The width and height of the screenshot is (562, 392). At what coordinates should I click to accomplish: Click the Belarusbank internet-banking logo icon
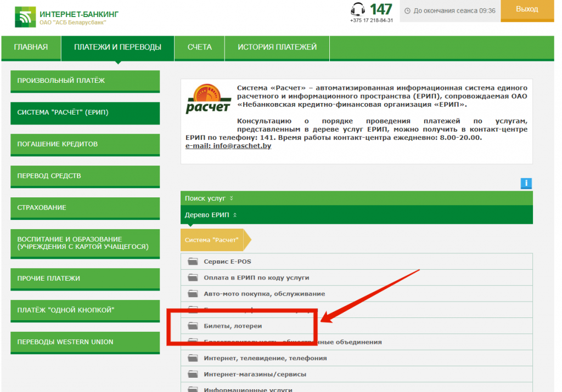click(x=25, y=17)
